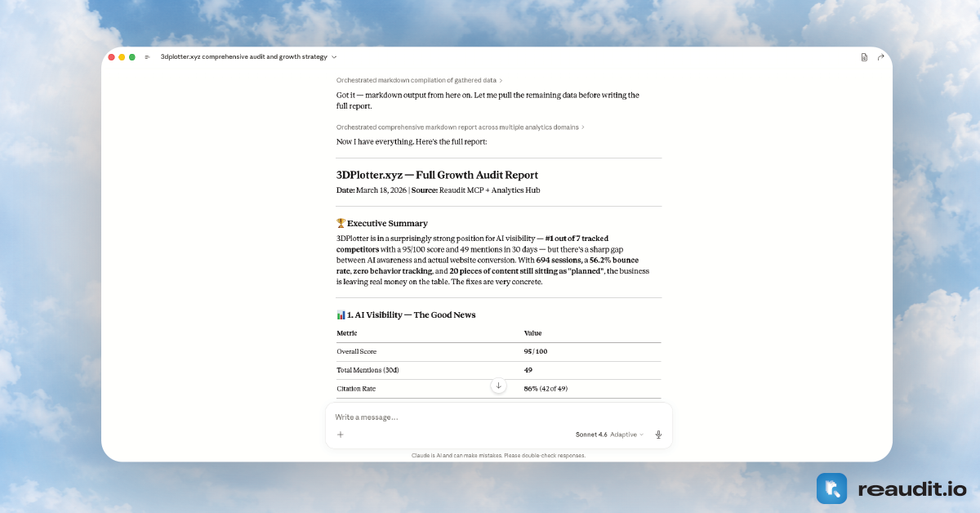980x513 pixels.
Task: Click the 'Date: March 18, 2026' source line
Action: [x=438, y=190]
